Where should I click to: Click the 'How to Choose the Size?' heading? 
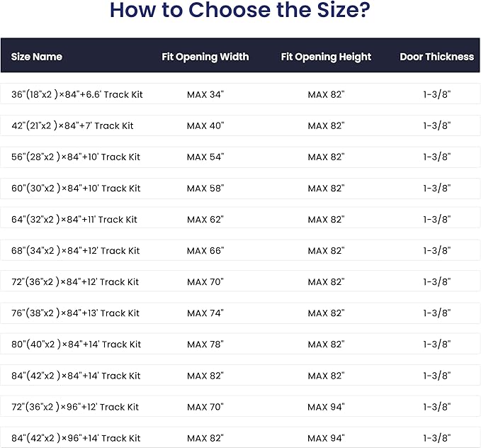[240, 10]
